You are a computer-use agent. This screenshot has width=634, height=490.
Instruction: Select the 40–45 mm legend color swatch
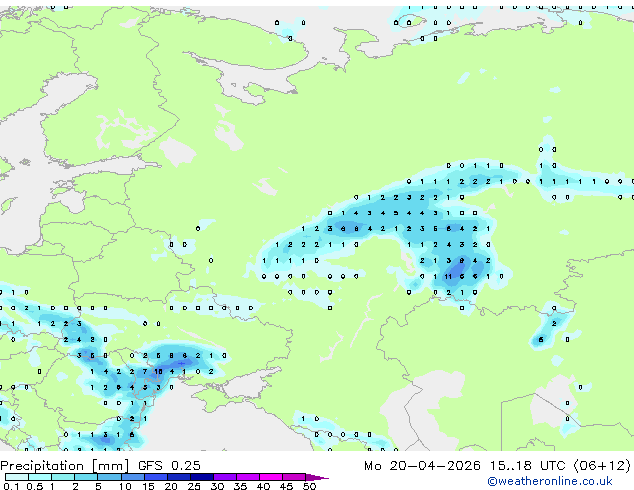click(271, 477)
